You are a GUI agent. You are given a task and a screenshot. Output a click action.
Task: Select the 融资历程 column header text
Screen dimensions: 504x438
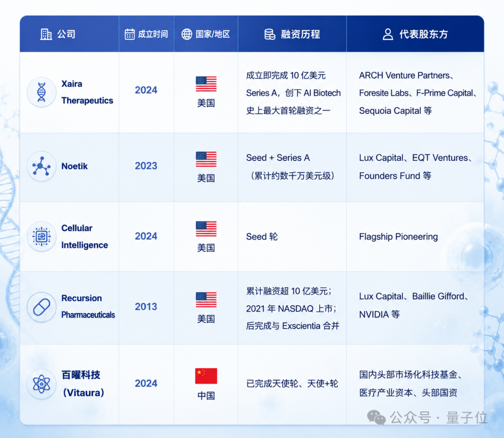[301, 34]
